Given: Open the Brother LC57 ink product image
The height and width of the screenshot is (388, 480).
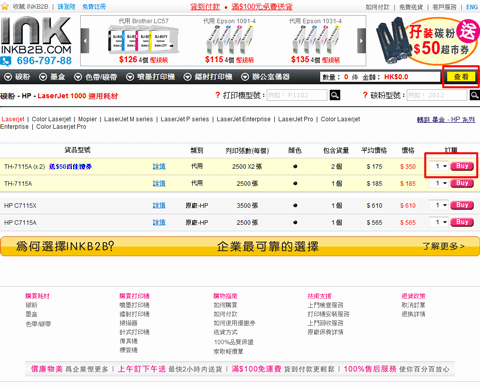Looking at the screenshot, I should (143, 40).
